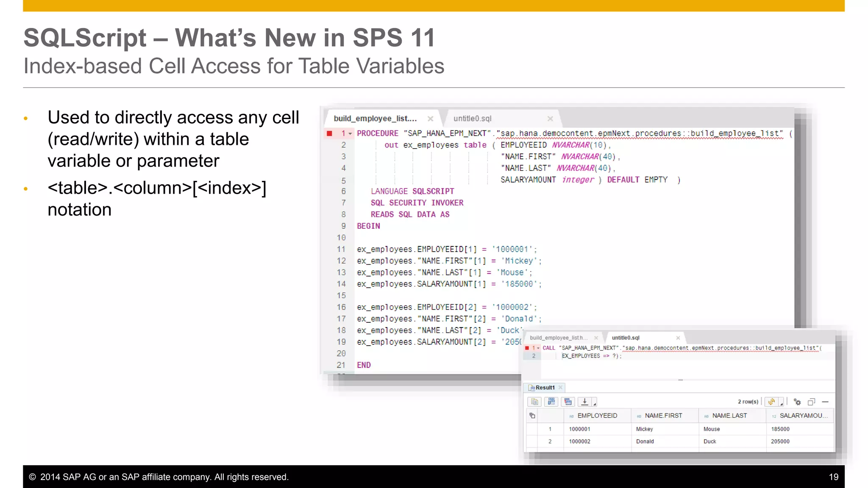
Task: Click the EMPLOYEEID column header
Action: coord(597,416)
